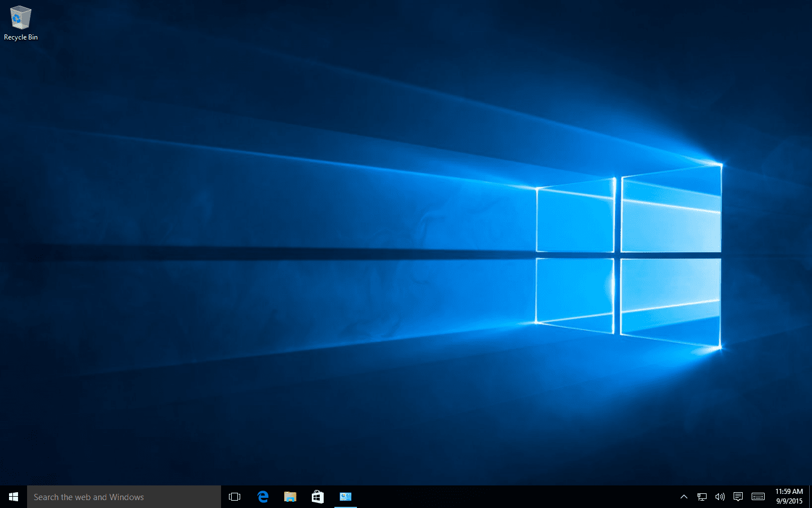Open the network status tray icon
The height and width of the screenshot is (508, 812).
(x=701, y=497)
